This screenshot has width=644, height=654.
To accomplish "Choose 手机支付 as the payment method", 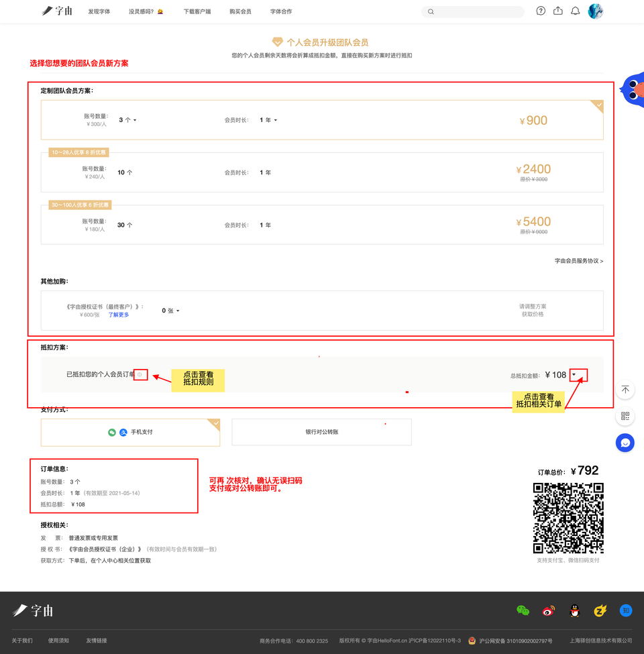I will (130, 433).
